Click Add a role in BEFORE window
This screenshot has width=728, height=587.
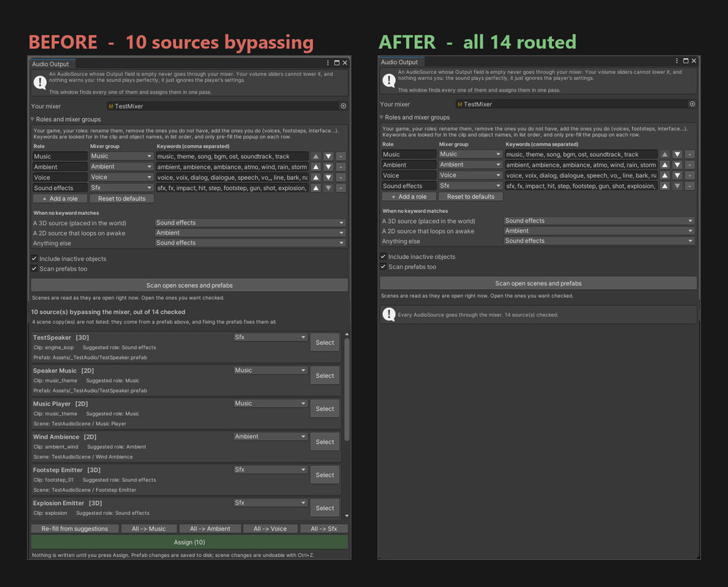point(60,198)
